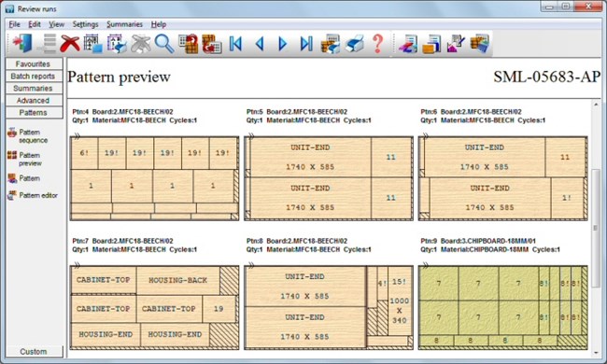This screenshot has width=607, height=364.
Task: Click the red question mark help icon
Action: point(378,43)
